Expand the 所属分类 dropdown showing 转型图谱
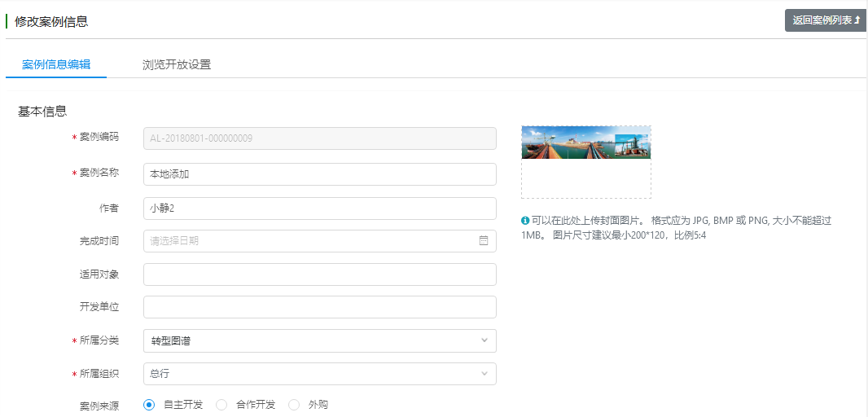The width and height of the screenshot is (868, 417). pyautogui.click(x=319, y=340)
